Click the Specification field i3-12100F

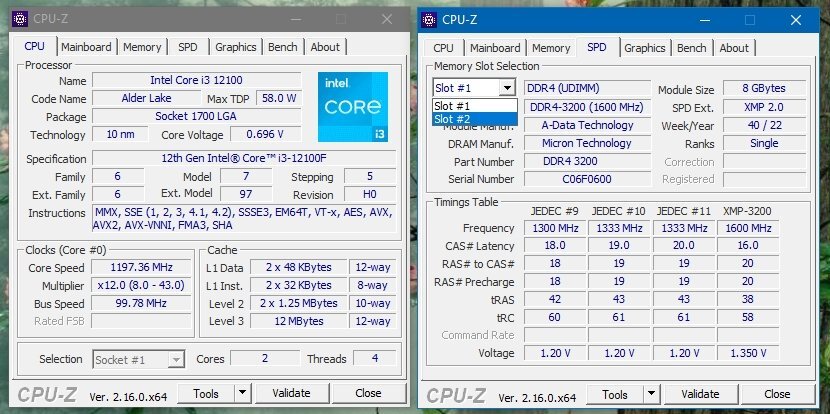pyautogui.click(x=243, y=158)
